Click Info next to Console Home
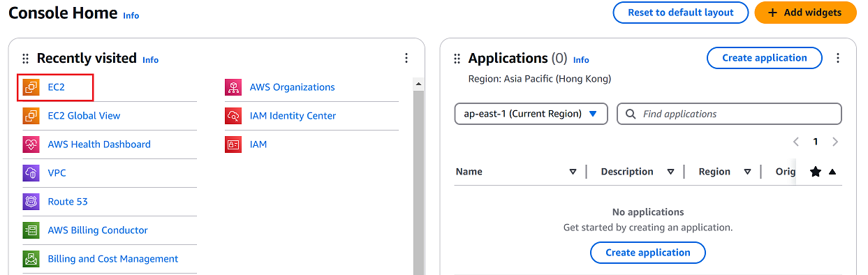 (131, 15)
